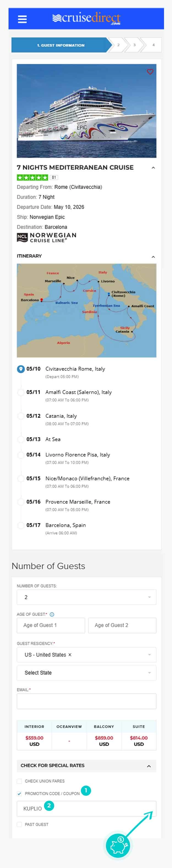Open the hamburger menu
The image size is (172, 868).
point(22,19)
